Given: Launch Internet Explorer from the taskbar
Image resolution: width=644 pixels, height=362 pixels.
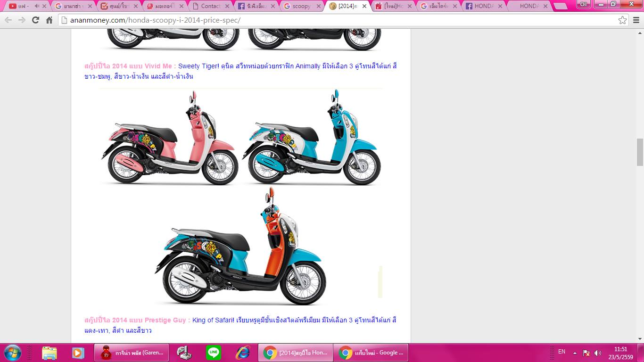Looking at the screenshot, I should (x=243, y=353).
